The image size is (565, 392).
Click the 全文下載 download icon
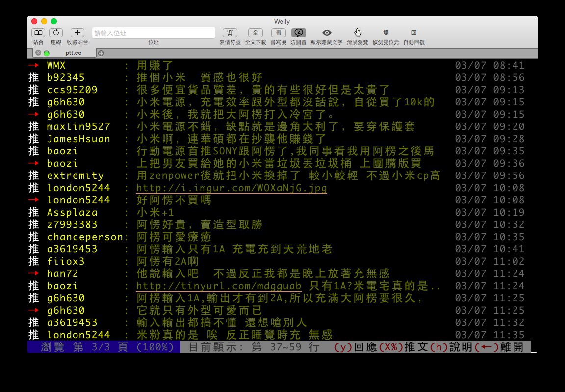(256, 33)
